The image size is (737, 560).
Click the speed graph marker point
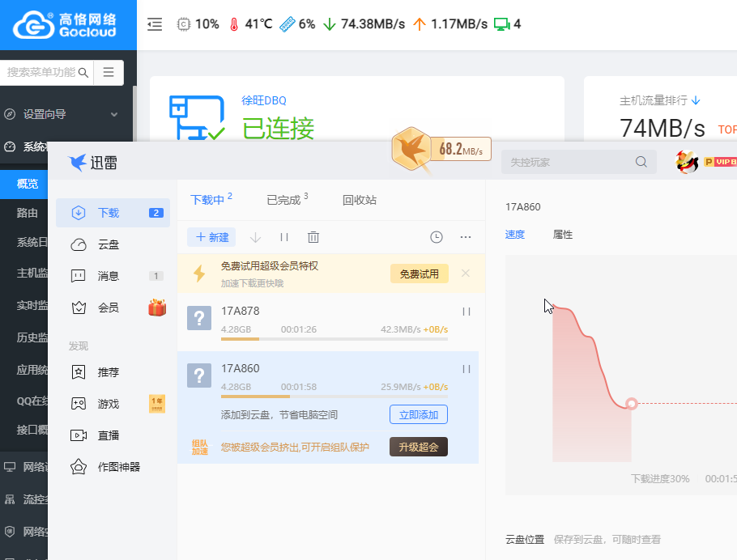631,404
